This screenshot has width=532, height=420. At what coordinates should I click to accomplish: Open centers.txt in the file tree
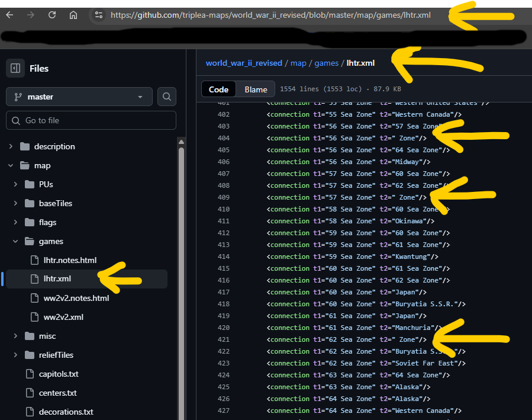click(x=57, y=393)
